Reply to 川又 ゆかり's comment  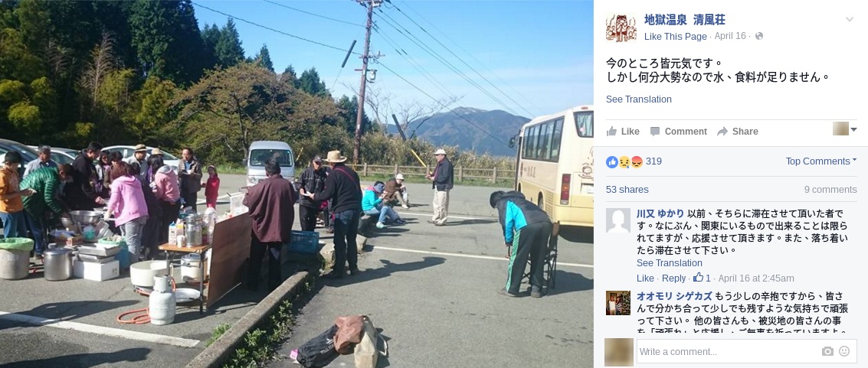(x=673, y=278)
